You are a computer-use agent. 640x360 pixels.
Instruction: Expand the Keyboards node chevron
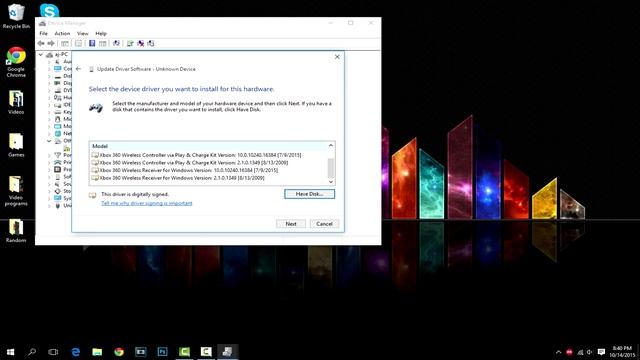[49, 112]
